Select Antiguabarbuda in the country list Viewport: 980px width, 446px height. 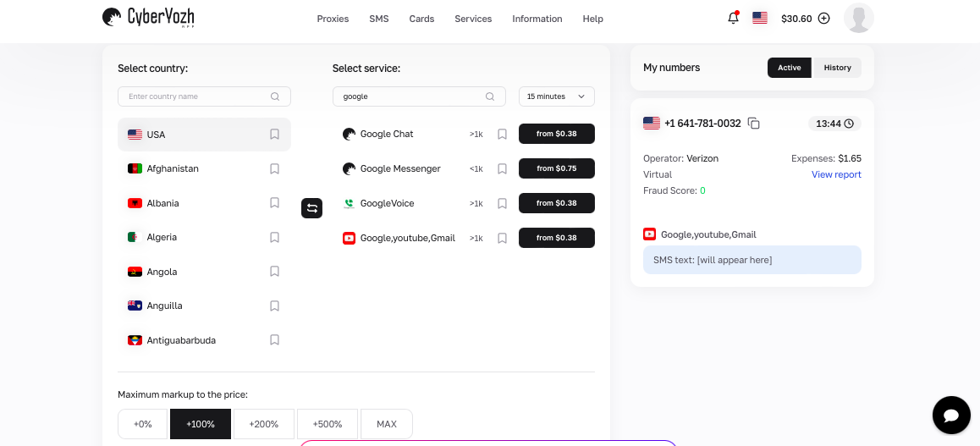pyautogui.click(x=204, y=340)
